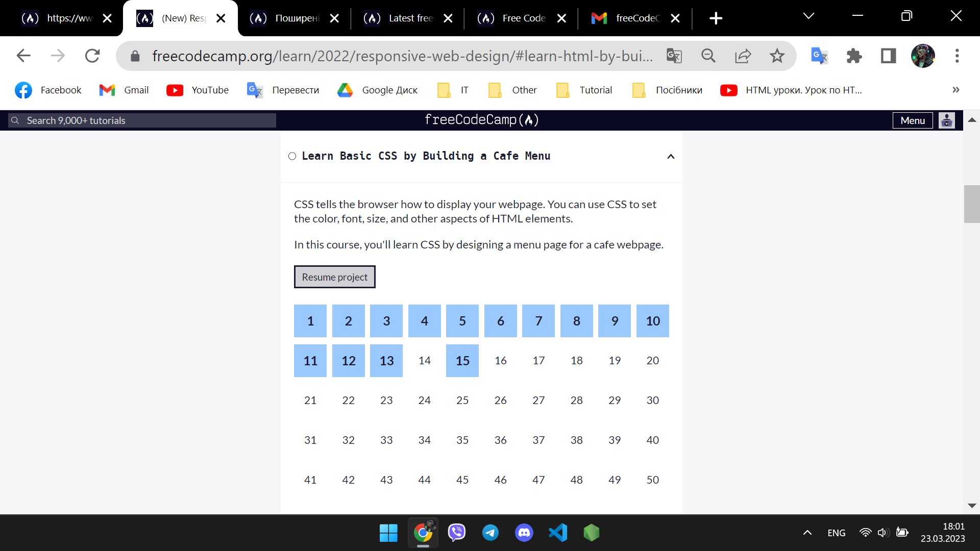The image size is (980, 551).
Task: Collapse the Cafe Menu course section chevron
Action: point(671,156)
